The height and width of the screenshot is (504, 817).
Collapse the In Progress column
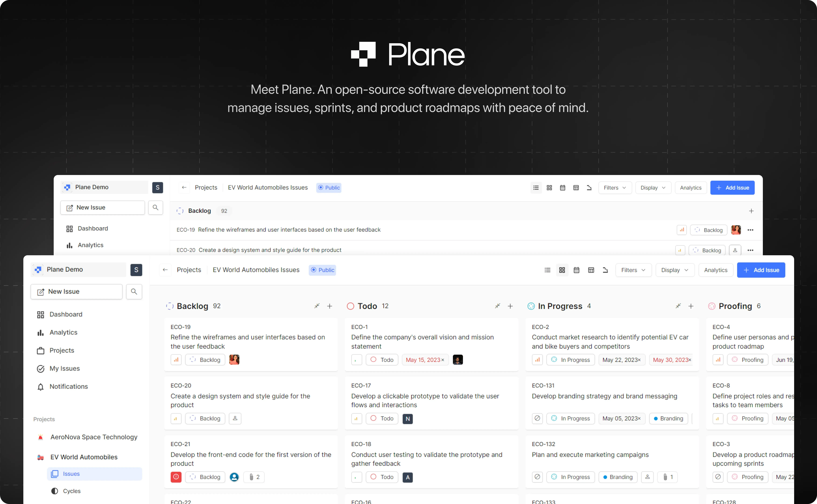pyautogui.click(x=678, y=306)
